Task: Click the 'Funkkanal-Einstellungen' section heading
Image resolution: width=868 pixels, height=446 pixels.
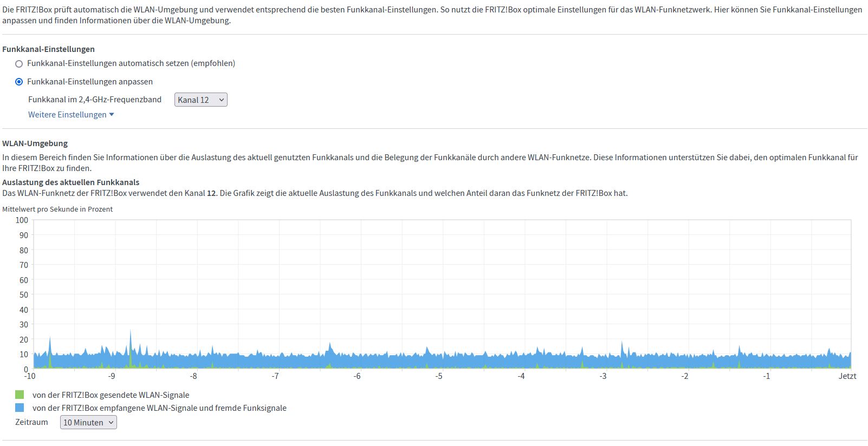Action: click(48, 49)
